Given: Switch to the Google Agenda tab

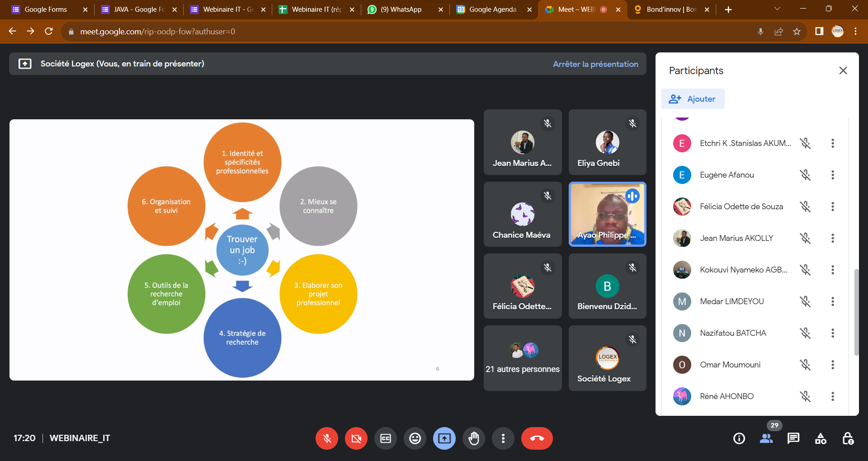Looking at the screenshot, I should coord(492,9).
